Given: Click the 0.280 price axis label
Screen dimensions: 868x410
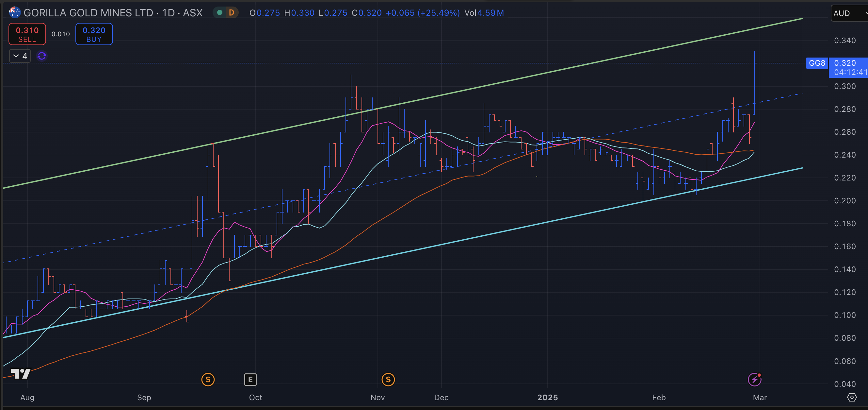Looking at the screenshot, I should tap(845, 109).
